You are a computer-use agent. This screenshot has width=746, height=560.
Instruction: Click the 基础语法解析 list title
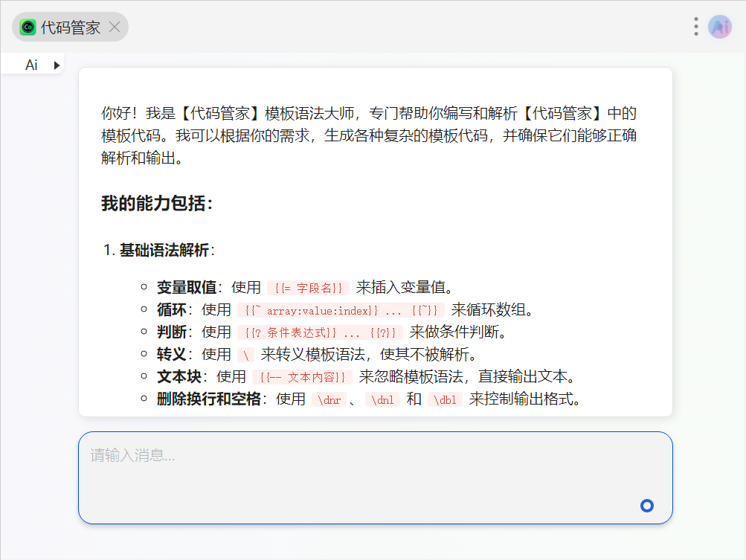164,250
